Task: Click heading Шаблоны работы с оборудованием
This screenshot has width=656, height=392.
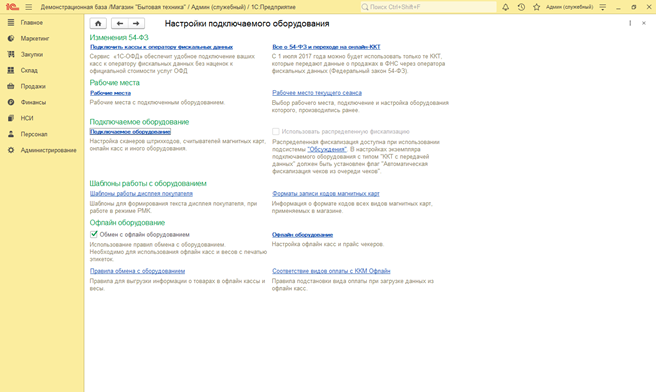Action: [148, 183]
